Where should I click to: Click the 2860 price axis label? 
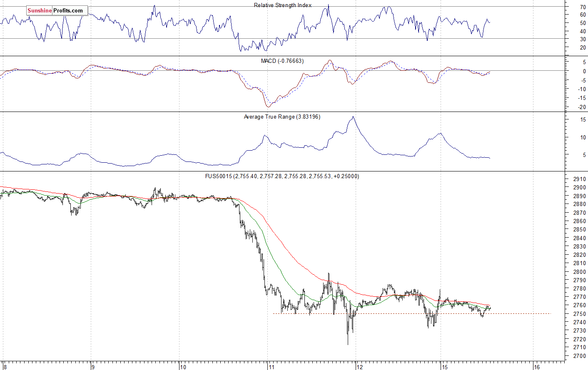(580, 221)
